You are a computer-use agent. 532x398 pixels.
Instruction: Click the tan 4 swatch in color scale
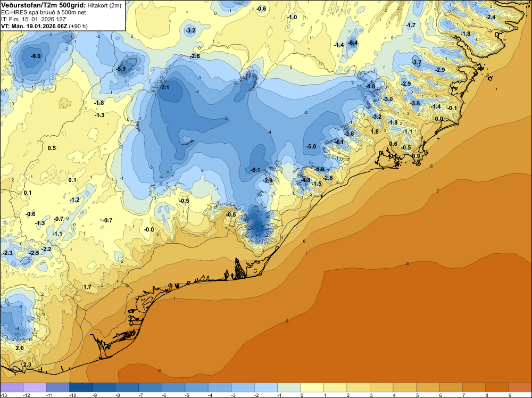click(404, 387)
